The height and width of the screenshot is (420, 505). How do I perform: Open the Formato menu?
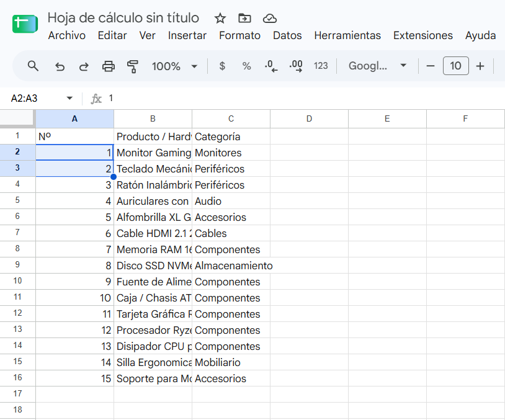pyautogui.click(x=239, y=35)
